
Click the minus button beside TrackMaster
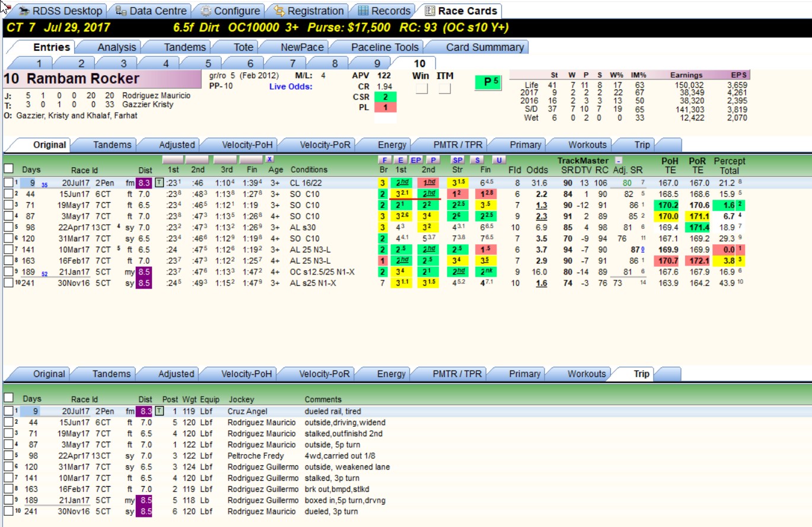coord(618,160)
